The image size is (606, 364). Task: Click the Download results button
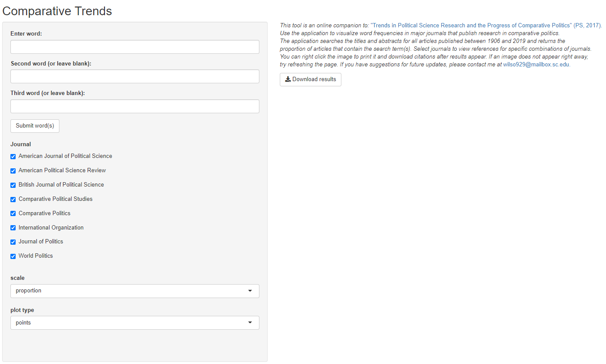point(311,79)
